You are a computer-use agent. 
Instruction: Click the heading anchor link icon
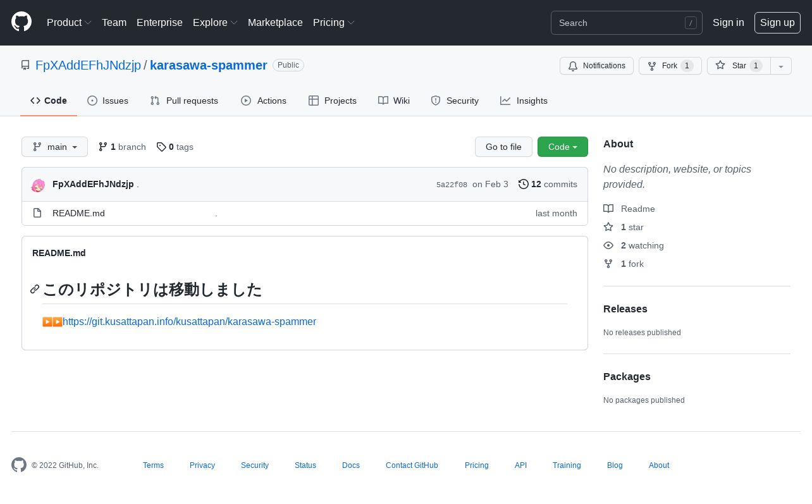point(35,290)
